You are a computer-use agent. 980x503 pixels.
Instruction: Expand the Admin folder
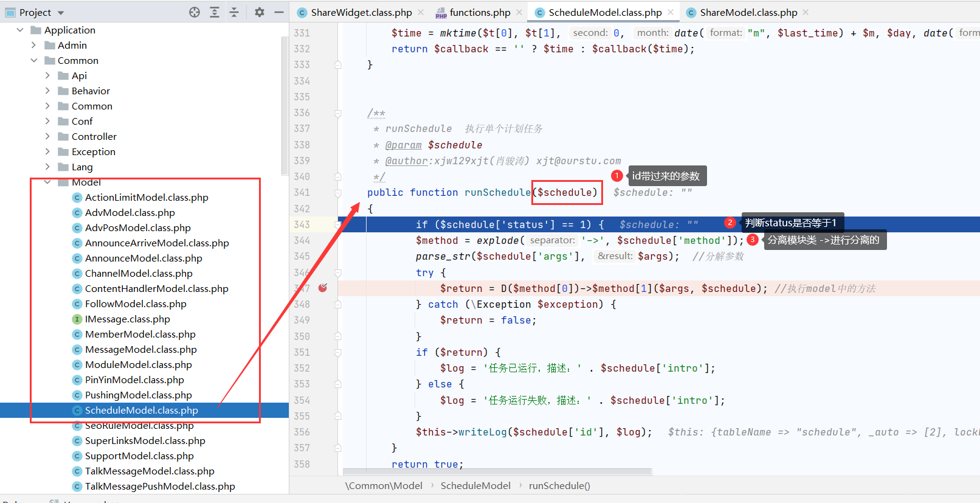(34, 45)
